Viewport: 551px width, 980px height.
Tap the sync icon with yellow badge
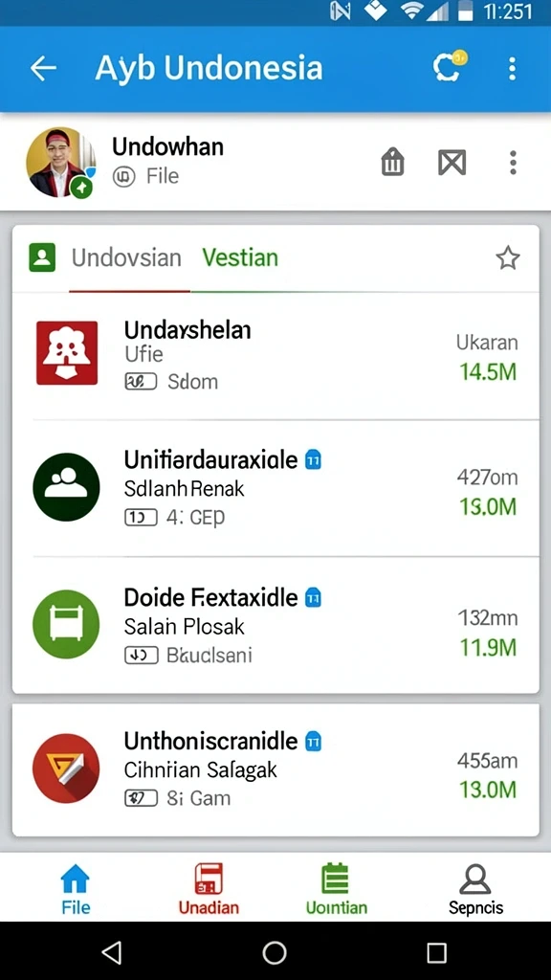click(450, 66)
